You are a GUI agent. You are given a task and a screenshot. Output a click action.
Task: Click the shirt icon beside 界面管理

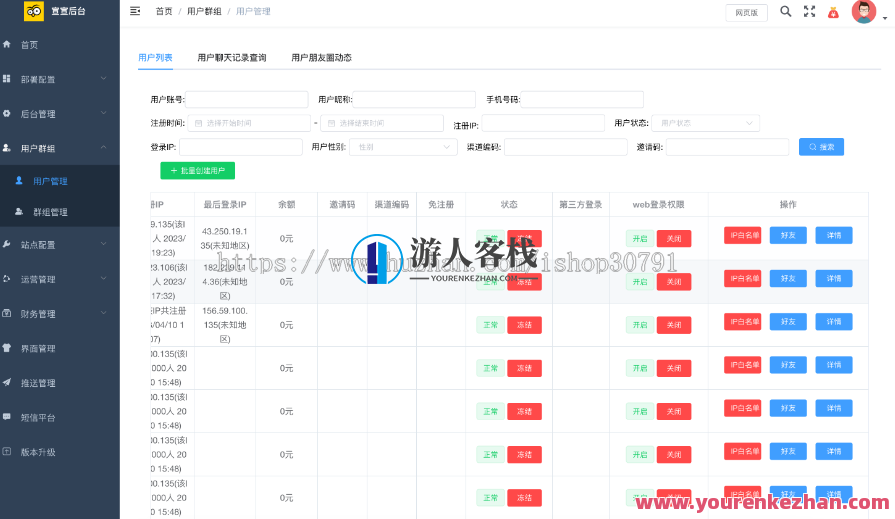tap(7, 348)
